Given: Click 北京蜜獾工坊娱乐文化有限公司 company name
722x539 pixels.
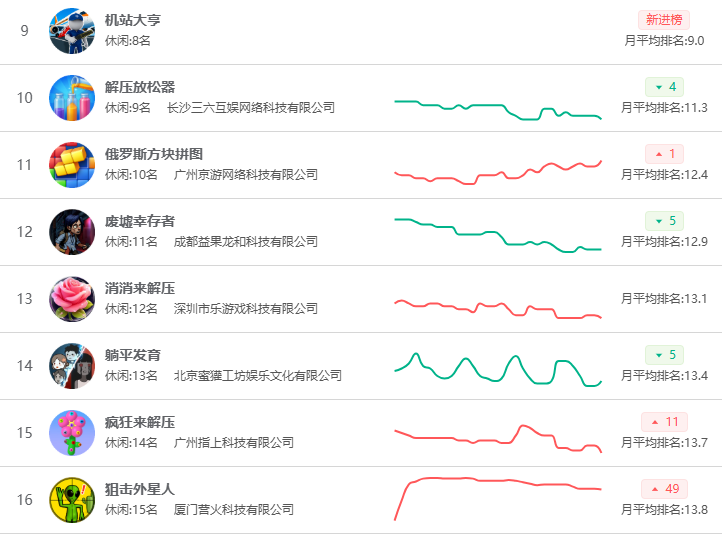Looking at the screenshot, I should 258,376.
